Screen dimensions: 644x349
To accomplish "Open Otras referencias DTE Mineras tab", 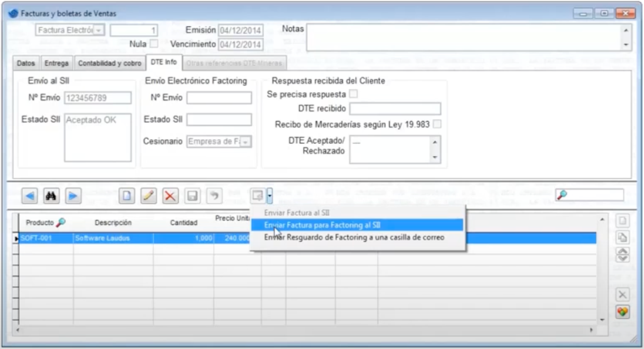I will tap(234, 63).
